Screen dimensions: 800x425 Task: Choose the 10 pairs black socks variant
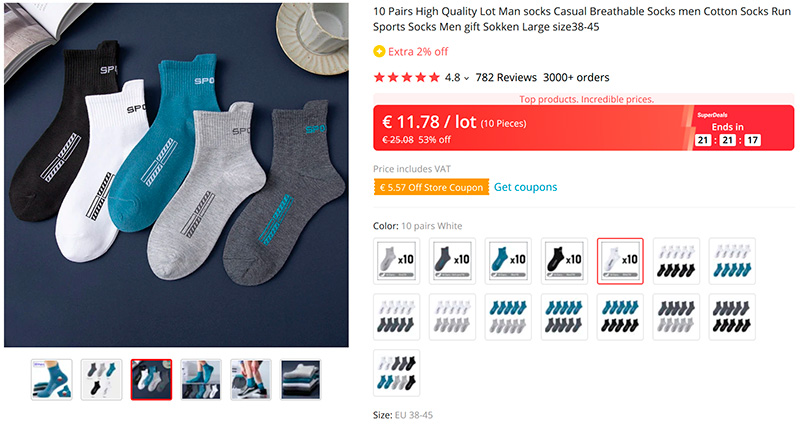pyautogui.click(x=564, y=261)
